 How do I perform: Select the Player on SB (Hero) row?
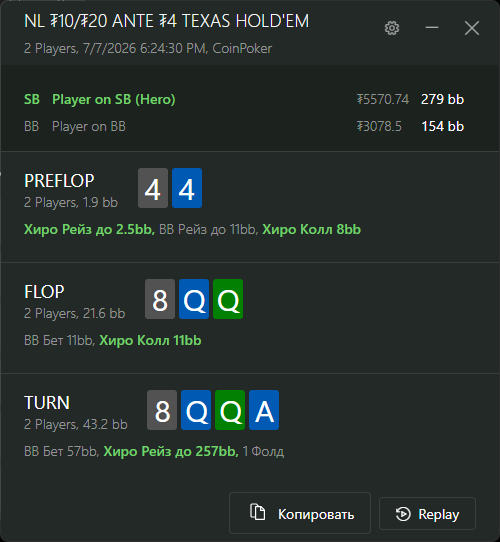coord(244,100)
